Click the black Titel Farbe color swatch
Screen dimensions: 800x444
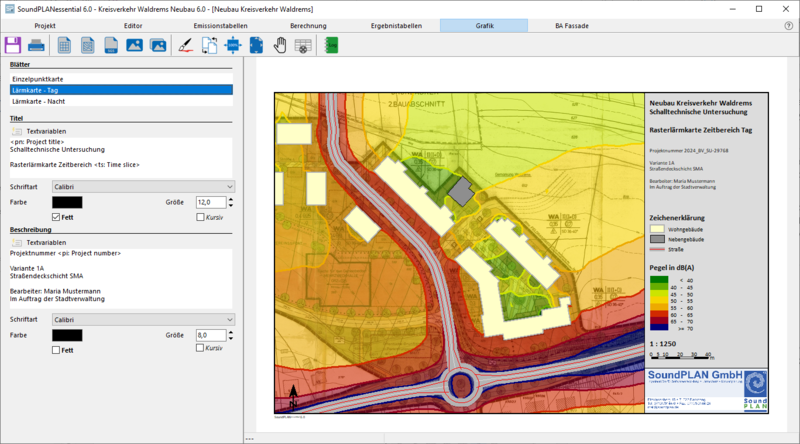(66, 202)
